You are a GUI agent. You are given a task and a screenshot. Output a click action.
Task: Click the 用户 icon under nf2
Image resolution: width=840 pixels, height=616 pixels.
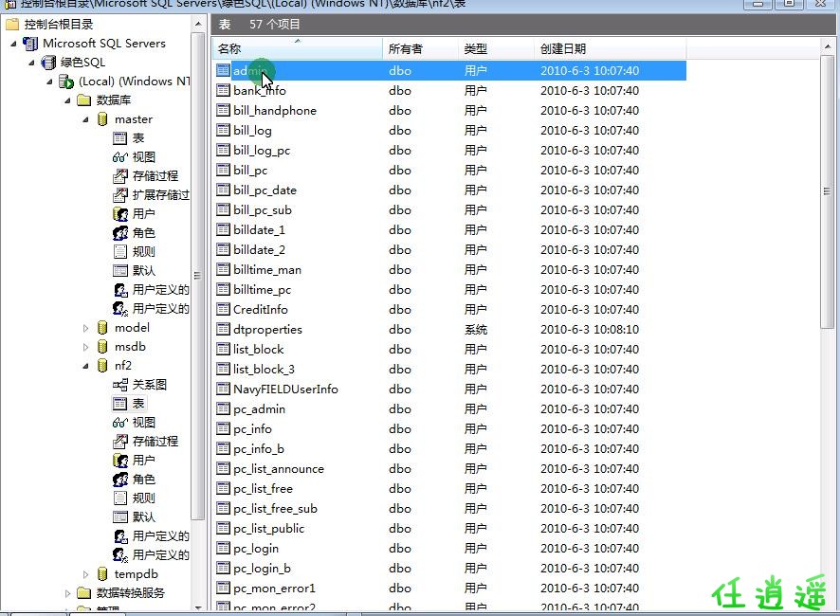tap(120, 461)
